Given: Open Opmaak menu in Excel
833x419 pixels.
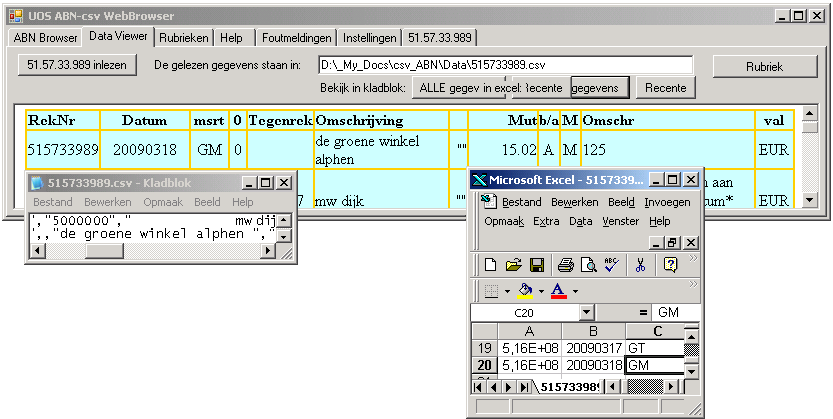Looking at the screenshot, I should pos(504,221).
